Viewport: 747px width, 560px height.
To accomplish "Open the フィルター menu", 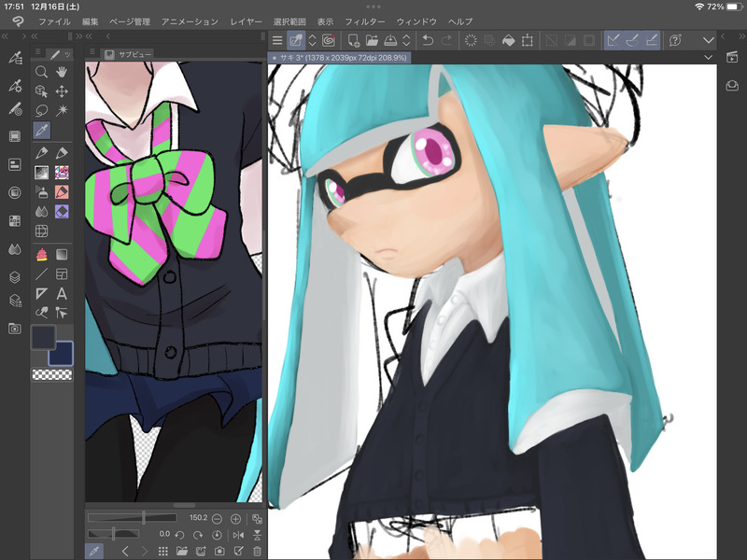I will 365,21.
